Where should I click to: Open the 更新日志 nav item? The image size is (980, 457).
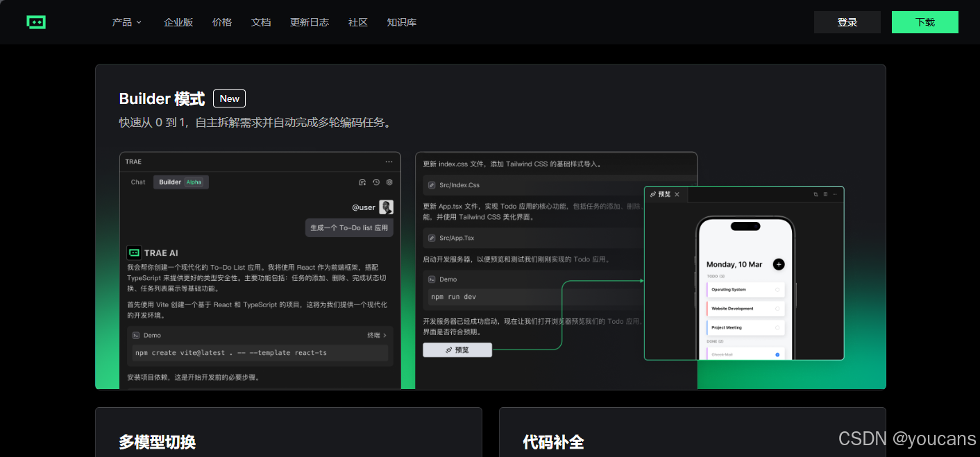point(310,22)
